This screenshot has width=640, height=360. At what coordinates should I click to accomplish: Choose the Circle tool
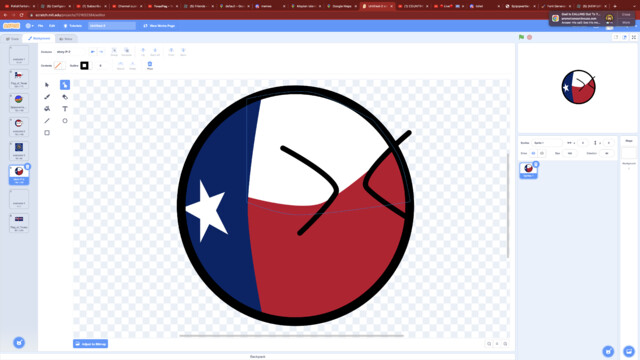pyautogui.click(x=65, y=121)
